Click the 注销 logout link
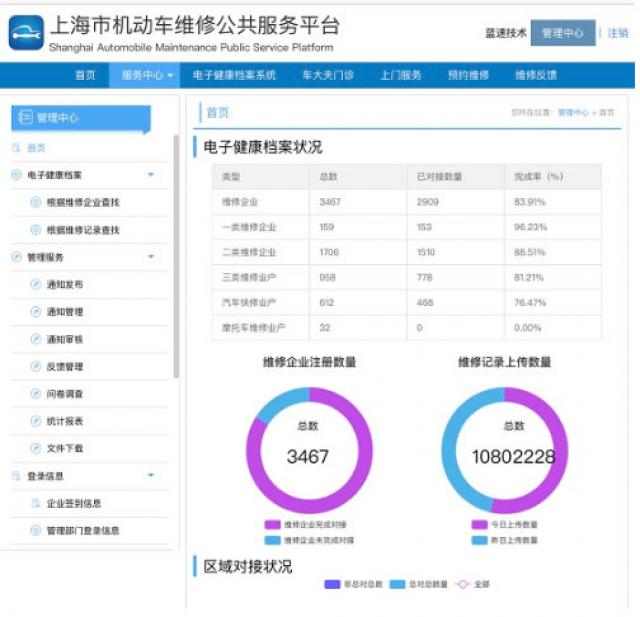This screenshot has width=640, height=617. [618, 33]
